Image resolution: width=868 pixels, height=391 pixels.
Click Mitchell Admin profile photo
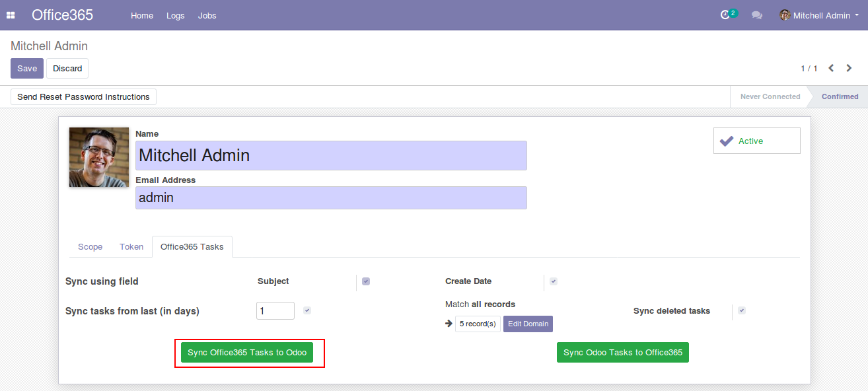(x=99, y=157)
